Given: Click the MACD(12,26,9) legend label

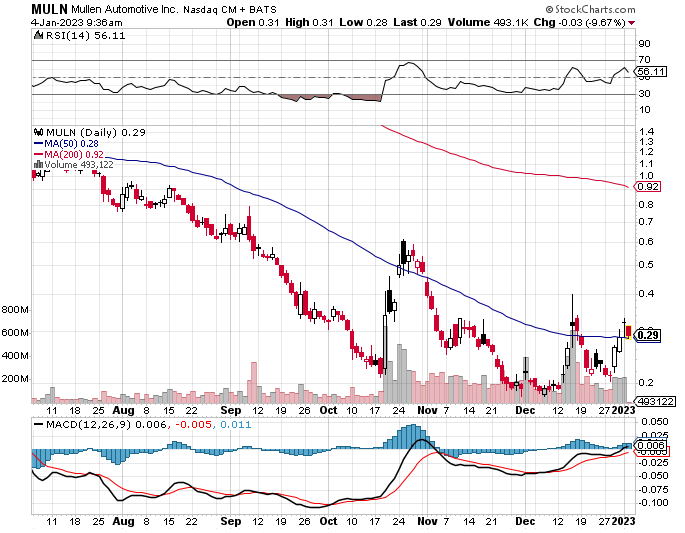Looking at the screenshot, I should [88, 424].
